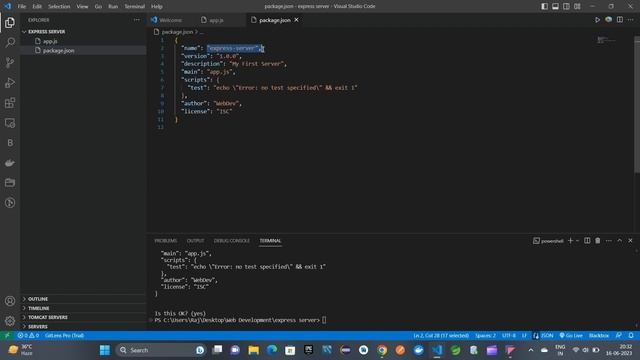The image size is (640, 360).
Task: Open Explorer Views and More Actions ellipsis
Action: (136, 20)
